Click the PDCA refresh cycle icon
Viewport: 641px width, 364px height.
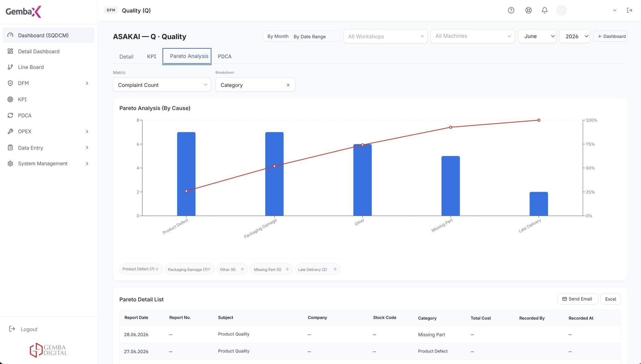pyautogui.click(x=10, y=115)
